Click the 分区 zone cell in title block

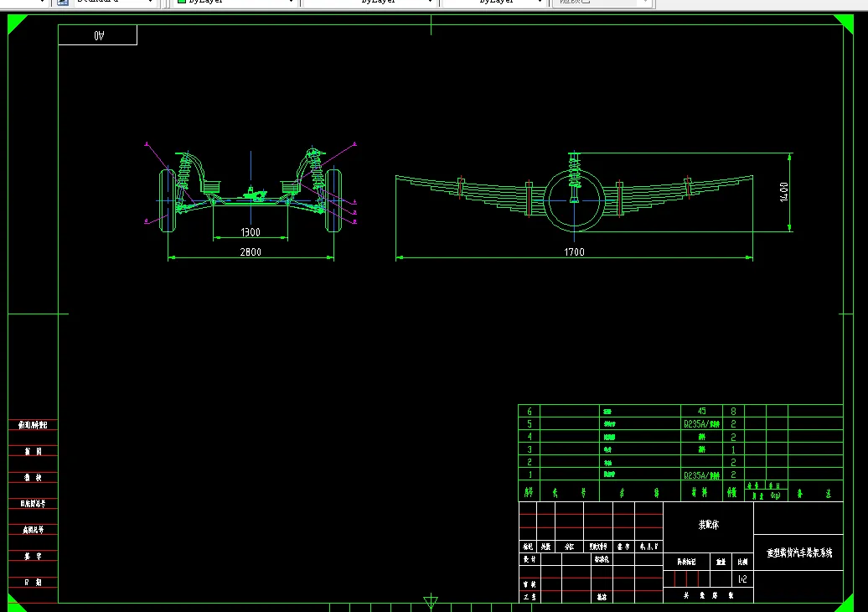coord(569,547)
